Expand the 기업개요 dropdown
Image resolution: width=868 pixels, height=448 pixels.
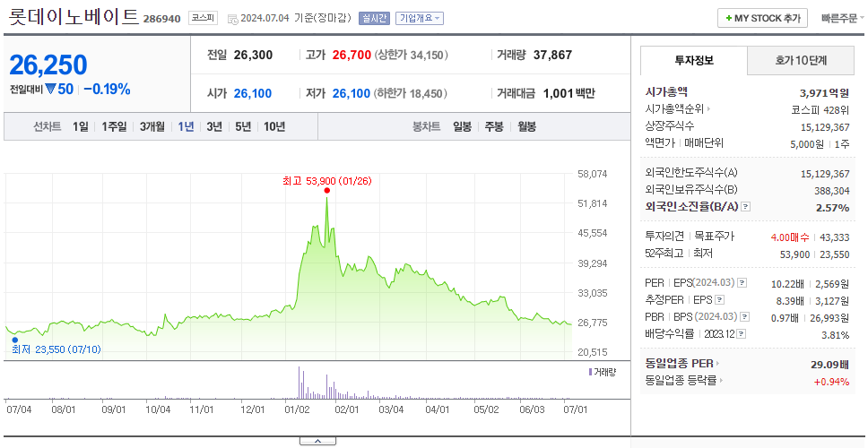point(419,18)
